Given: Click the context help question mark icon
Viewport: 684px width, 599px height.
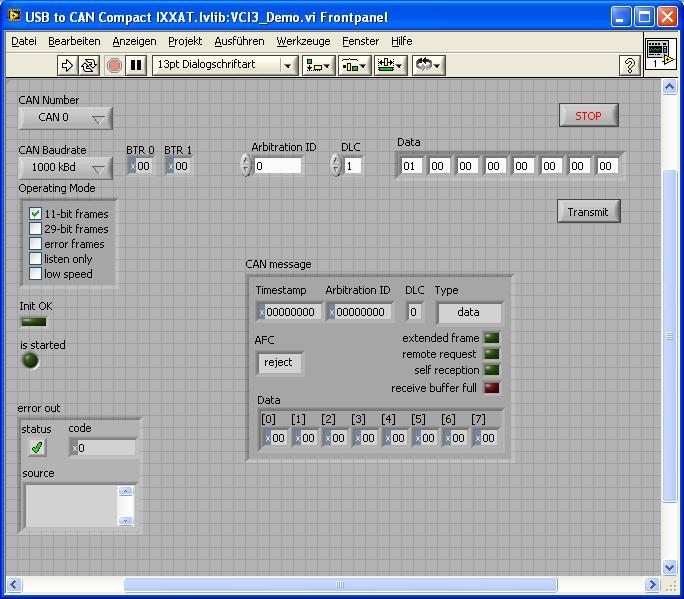Looking at the screenshot, I should point(630,65).
